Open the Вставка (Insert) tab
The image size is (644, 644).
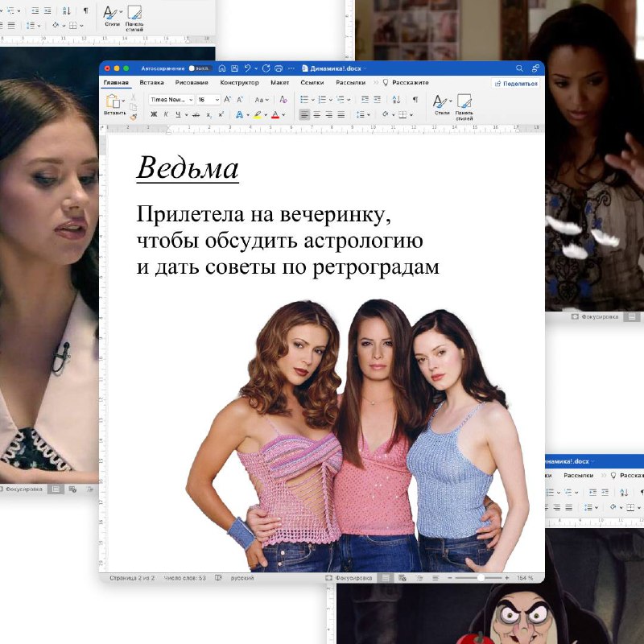click(151, 83)
